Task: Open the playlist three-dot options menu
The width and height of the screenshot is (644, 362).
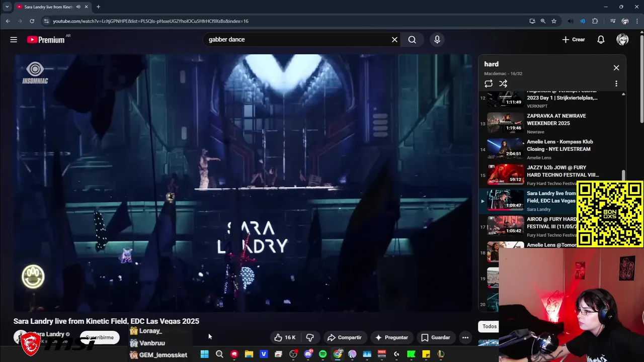Action: (x=616, y=84)
